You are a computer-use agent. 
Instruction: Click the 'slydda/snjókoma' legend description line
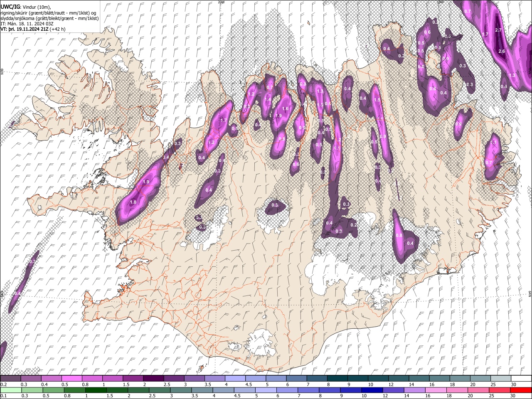(x=49, y=18)
